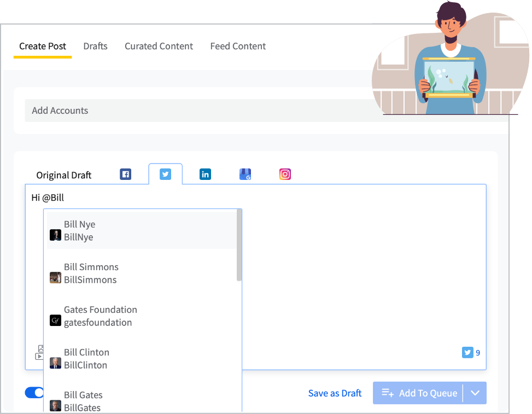The height and width of the screenshot is (414, 532).
Task: Click the mention suggestions scrollbar
Action: tap(239, 245)
